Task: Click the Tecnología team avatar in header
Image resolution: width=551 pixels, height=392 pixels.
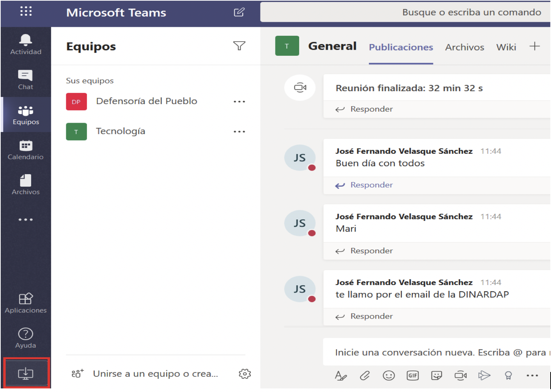Action: click(x=287, y=46)
